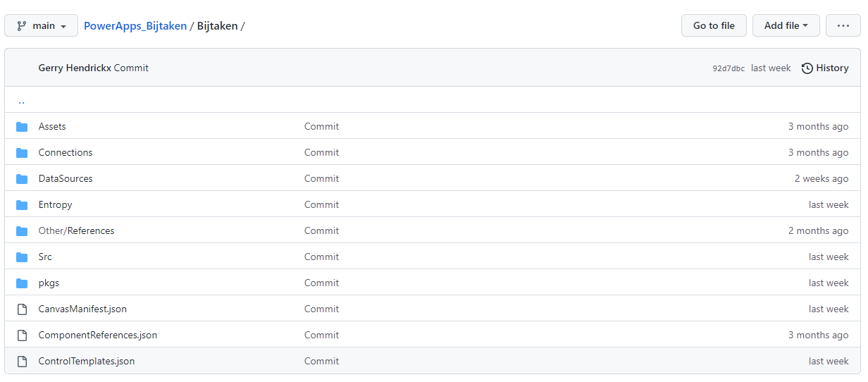Viewport: 868px width, 382px height.
Task: Open the latest Commit message link
Action: click(131, 68)
